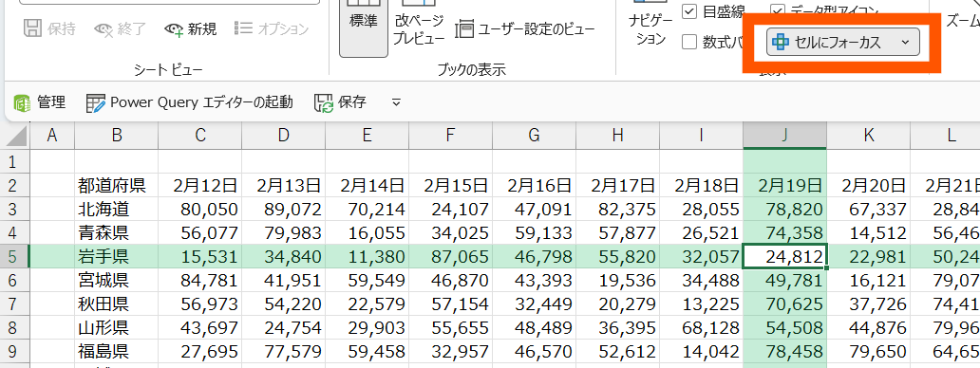Screen dimensions: 980x368
Task: Open the ナビゲーション pane
Action: (650, 25)
